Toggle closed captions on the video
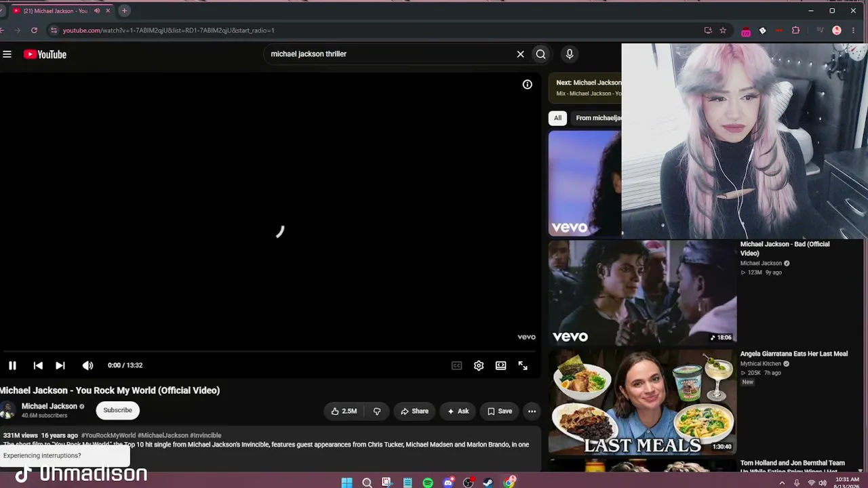Image resolution: width=868 pixels, height=488 pixels. point(457,365)
